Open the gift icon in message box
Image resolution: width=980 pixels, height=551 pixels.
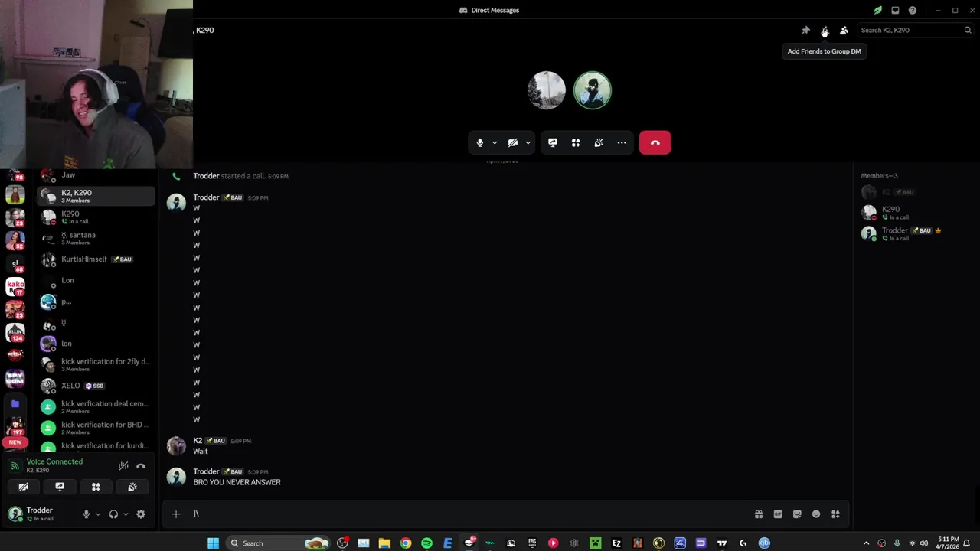coord(759,514)
